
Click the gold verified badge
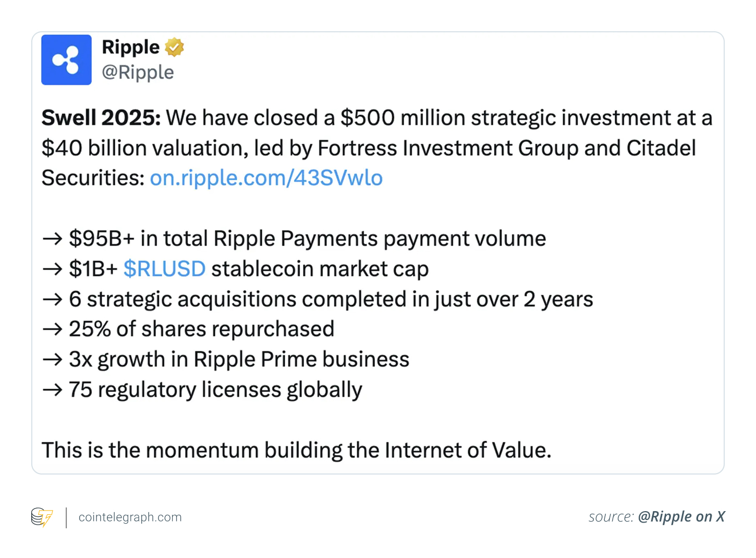(175, 47)
